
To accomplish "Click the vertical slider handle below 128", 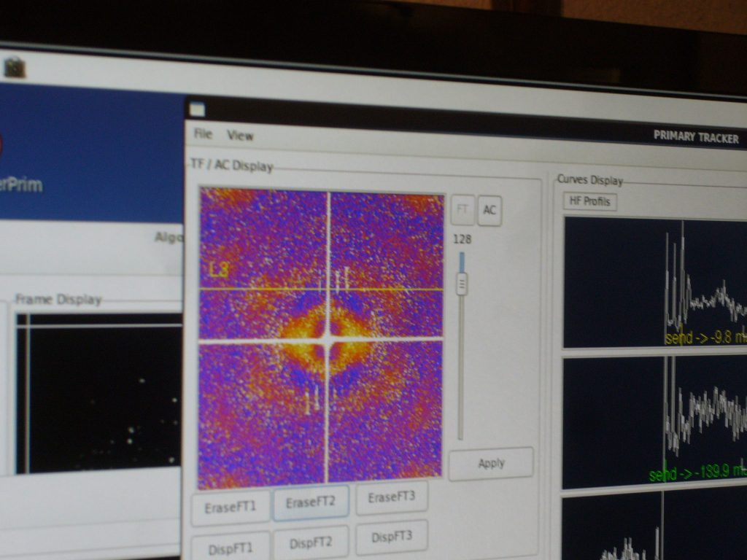I will click(462, 284).
